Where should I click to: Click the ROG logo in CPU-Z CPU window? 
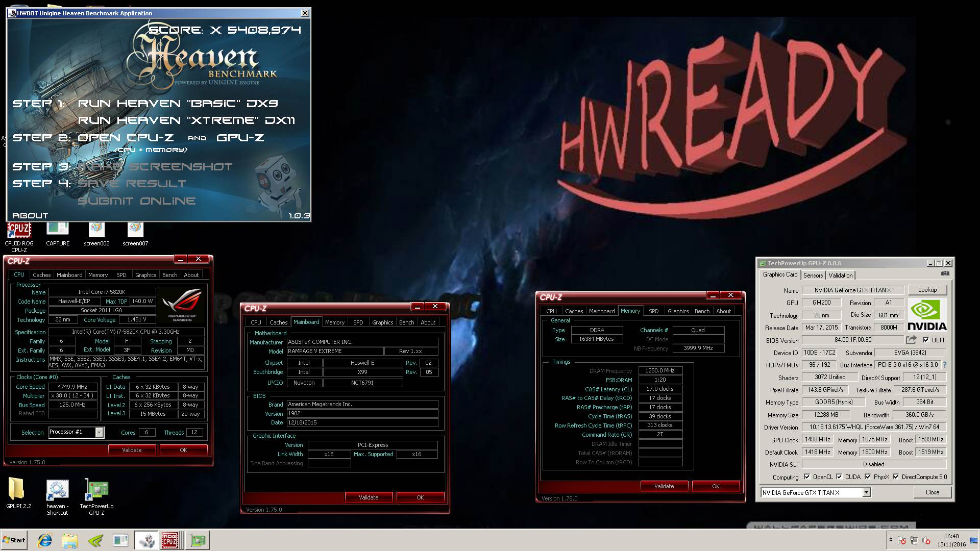(x=183, y=305)
